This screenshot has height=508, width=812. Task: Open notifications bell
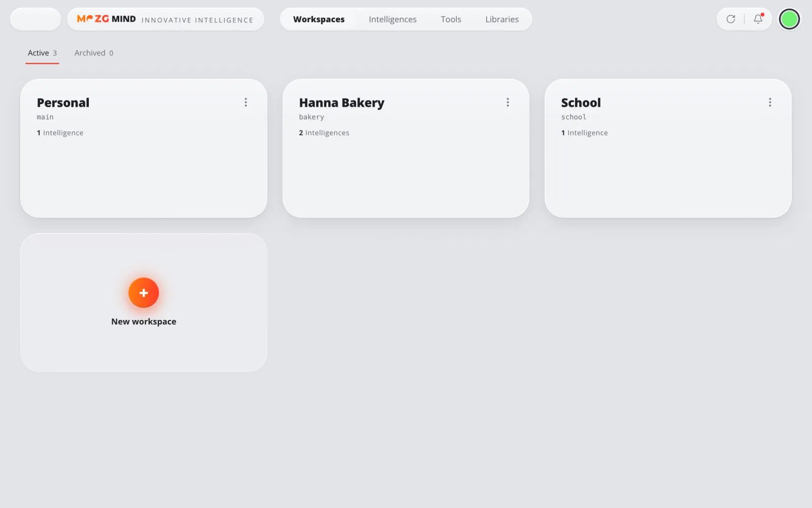tap(758, 19)
